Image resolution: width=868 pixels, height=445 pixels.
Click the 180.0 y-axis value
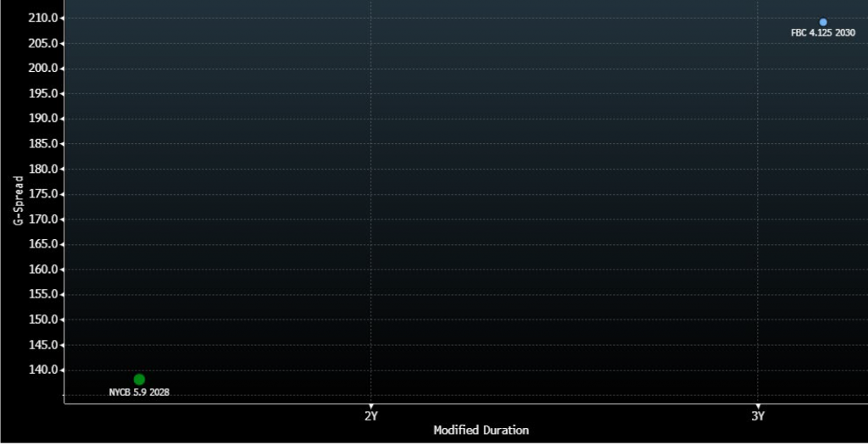(x=42, y=169)
